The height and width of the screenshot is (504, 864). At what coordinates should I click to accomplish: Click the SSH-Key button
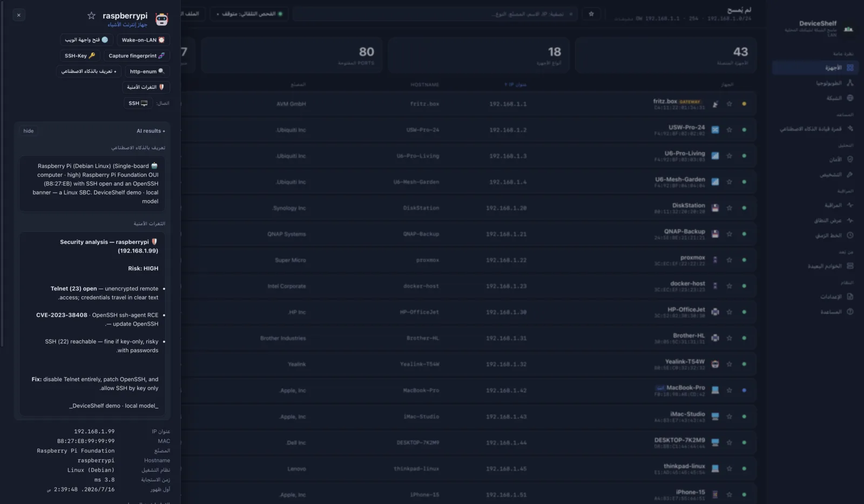[80, 56]
